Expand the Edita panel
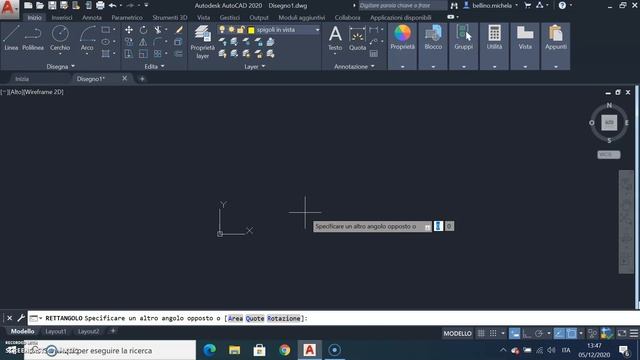The height and width of the screenshot is (360, 640). [154, 66]
